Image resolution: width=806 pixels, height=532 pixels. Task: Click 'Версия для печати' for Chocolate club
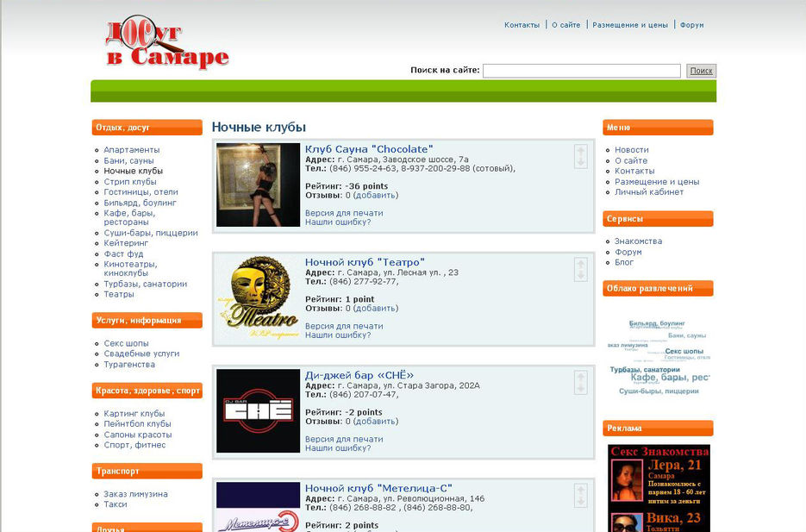pyautogui.click(x=344, y=213)
